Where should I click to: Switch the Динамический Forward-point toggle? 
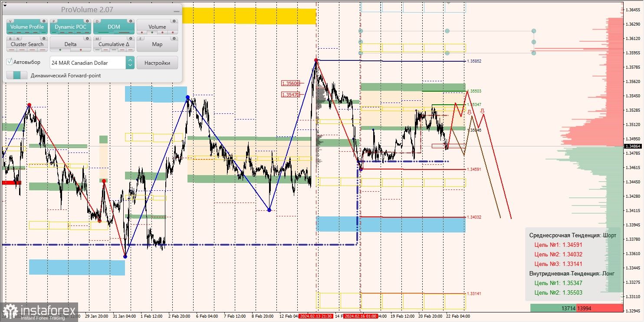click(x=16, y=75)
